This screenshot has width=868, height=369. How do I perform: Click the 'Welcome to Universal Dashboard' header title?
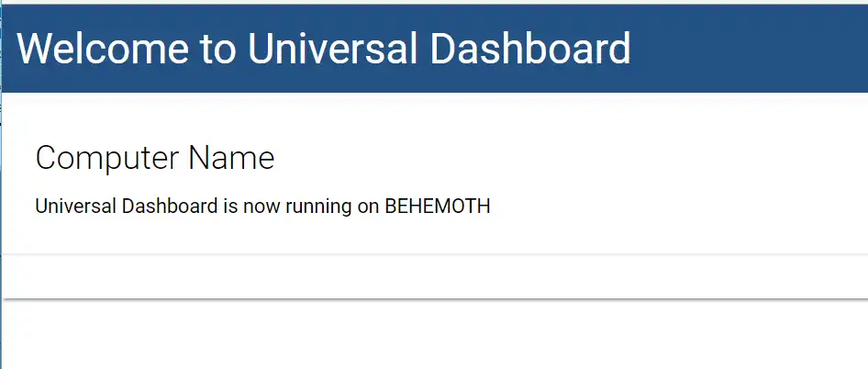tap(324, 49)
